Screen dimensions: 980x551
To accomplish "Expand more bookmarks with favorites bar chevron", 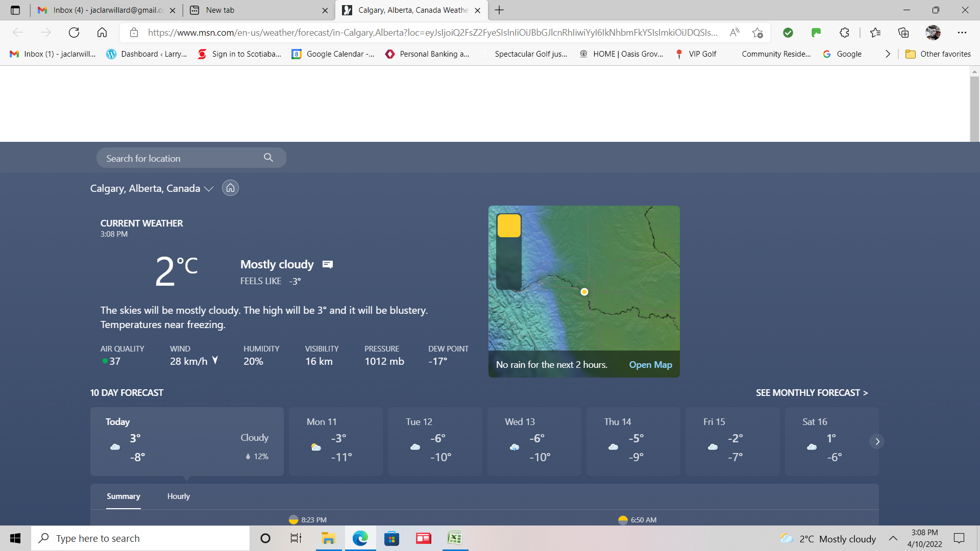I will coord(888,54).
